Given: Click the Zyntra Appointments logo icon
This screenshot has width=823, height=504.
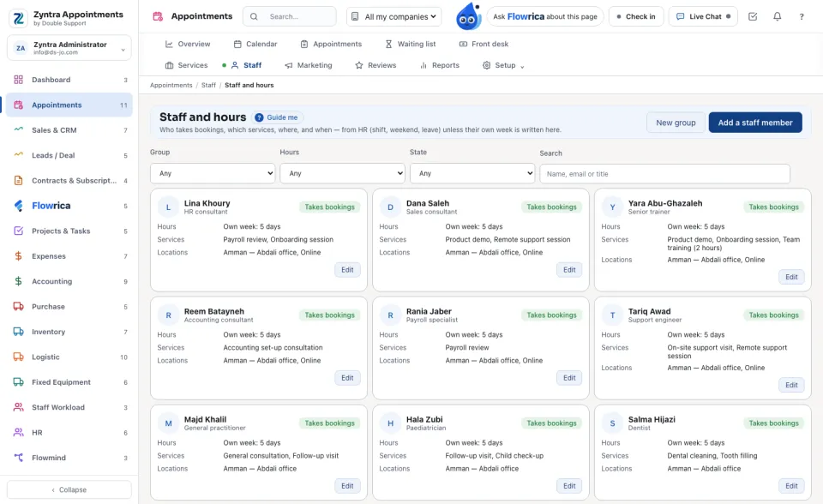Looking at the screenshot, I should (x=19, y=18).
